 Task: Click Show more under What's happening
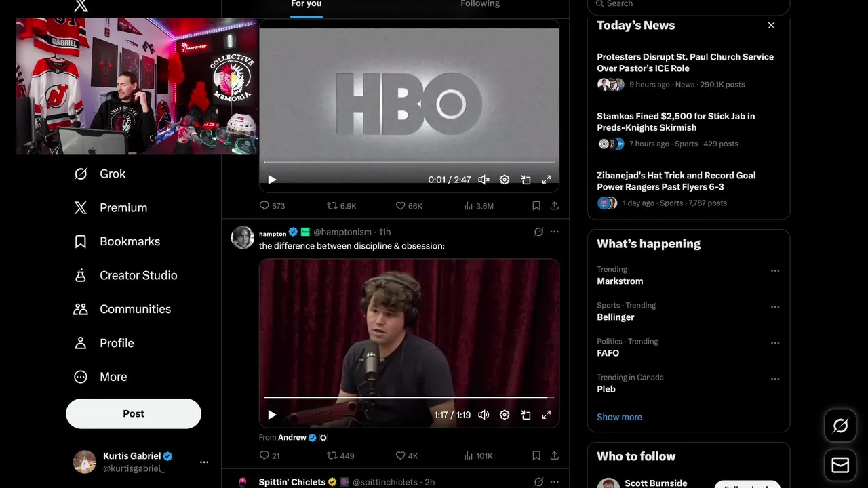click(619, 418)
